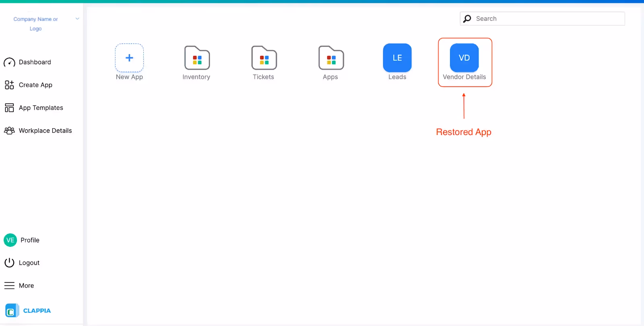Click the search magnifier icon
644x326 pixels.
[x=467, y=19]
